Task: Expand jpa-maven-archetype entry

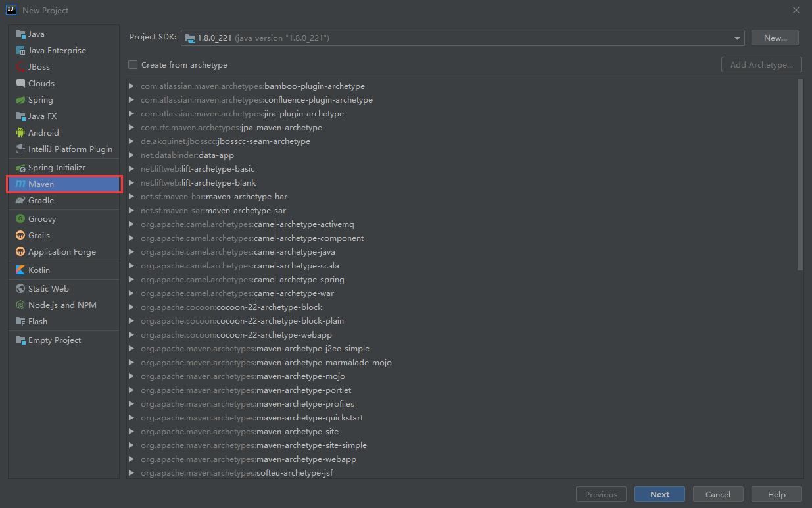Action: coord(132,128)
